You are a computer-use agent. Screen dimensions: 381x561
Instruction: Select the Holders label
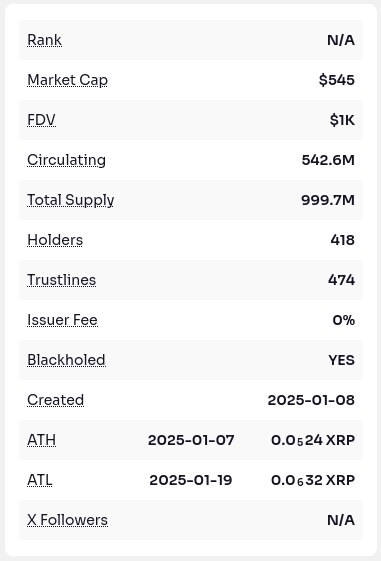click(x=55, y=240)
